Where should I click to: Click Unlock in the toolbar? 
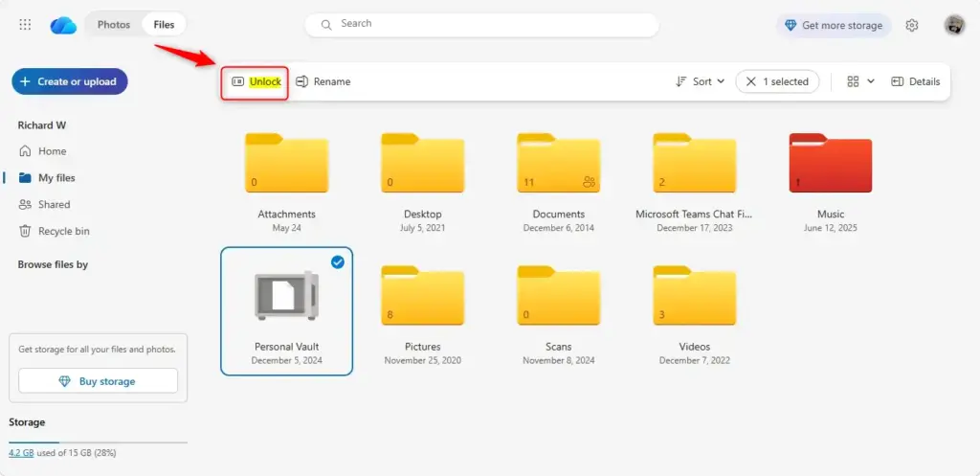click(256, 82)
